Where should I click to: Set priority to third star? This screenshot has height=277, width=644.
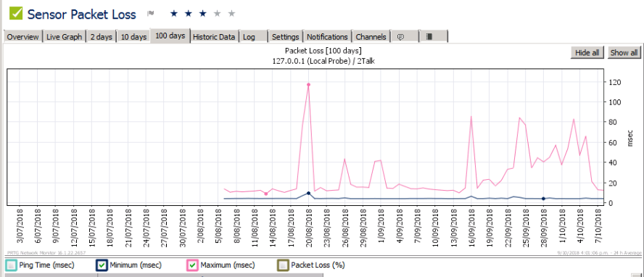(x=202, y=14)
